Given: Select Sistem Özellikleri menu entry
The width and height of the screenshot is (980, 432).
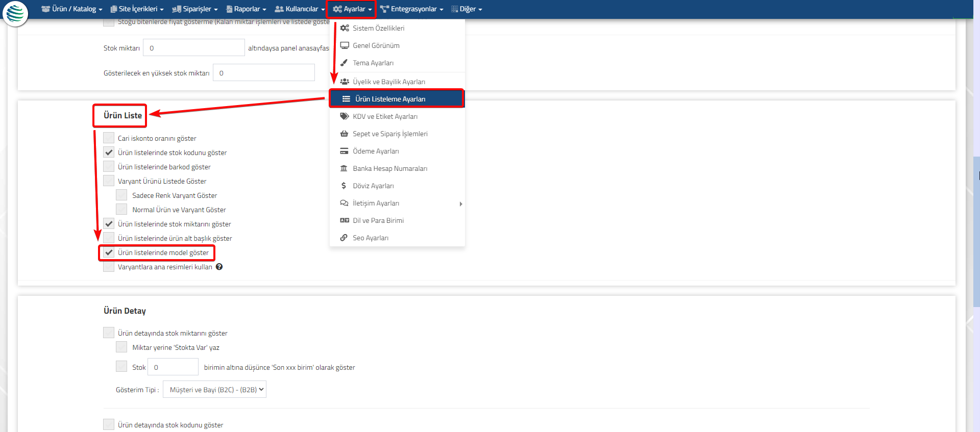Looking at the screenshot, I should coord(397,28).
